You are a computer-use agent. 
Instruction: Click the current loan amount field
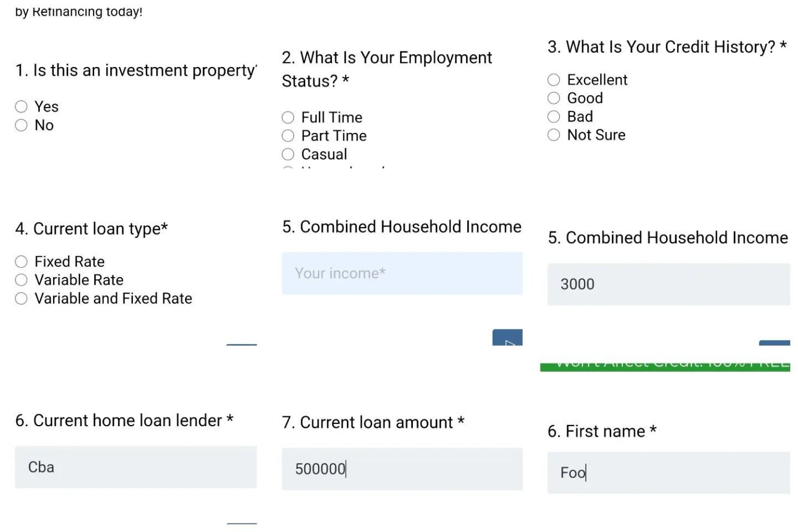402,469
